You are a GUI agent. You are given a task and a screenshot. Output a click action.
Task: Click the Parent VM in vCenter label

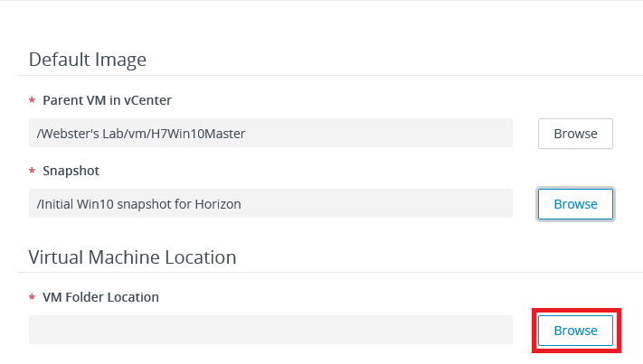point(107,99)
